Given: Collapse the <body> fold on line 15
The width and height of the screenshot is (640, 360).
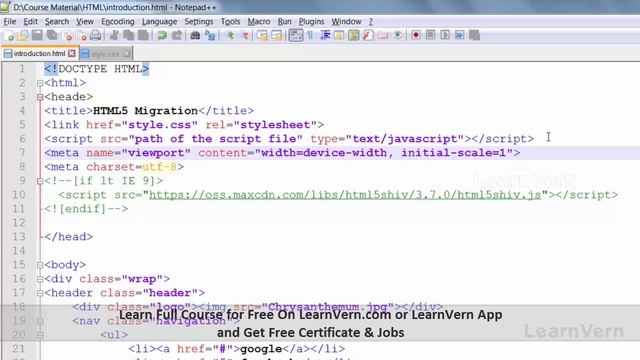Looking at the screenshot, I should pos(40,265).
